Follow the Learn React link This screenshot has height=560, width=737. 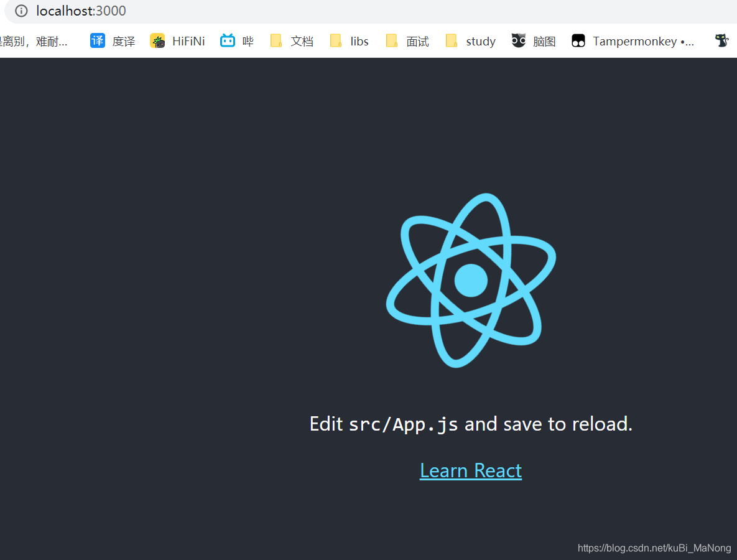(470, 470)
